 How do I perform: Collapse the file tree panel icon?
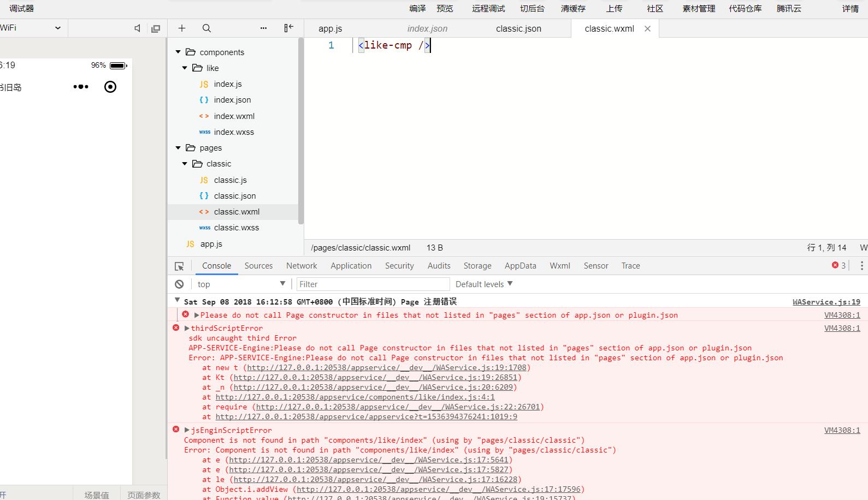(x=289, y=28)
